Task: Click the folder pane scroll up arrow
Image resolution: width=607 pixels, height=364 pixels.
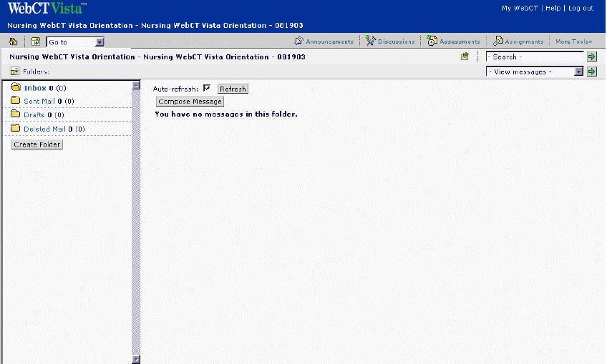Action: (136, 86)
